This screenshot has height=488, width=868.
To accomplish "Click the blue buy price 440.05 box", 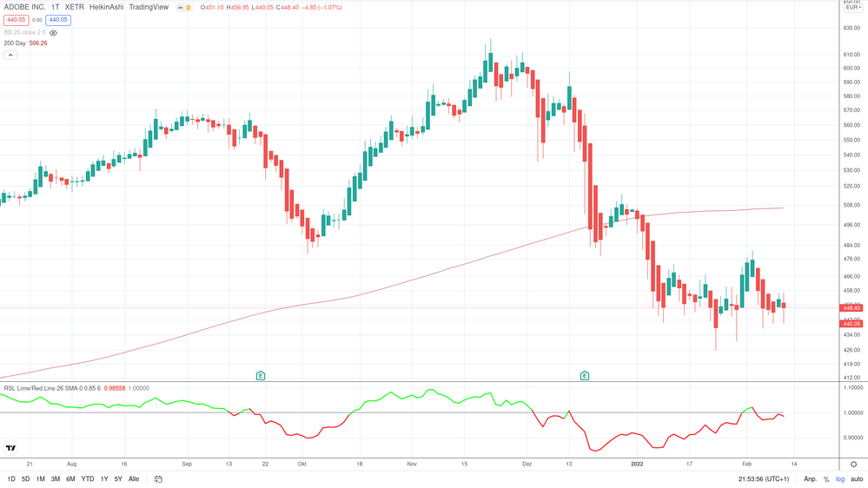I will 58,20.
